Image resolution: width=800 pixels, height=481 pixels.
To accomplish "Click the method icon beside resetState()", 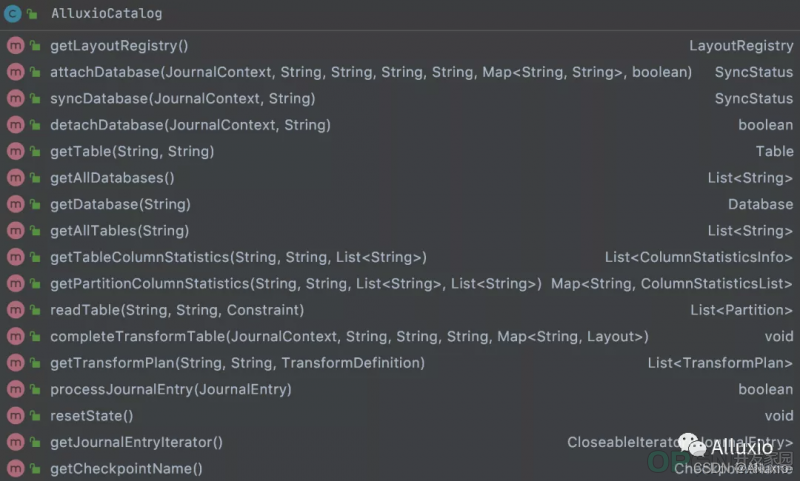I will click(15, 416).
